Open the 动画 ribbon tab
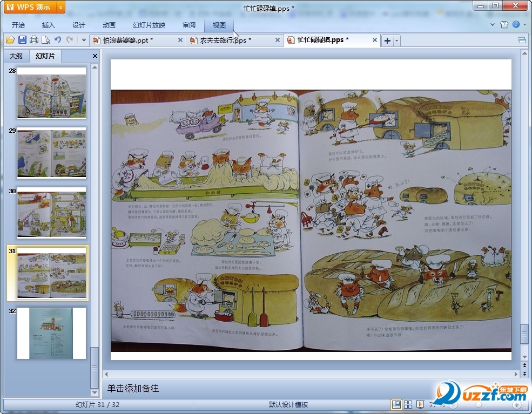This screenshot has height=414, width=532. click(x=109, y=25)
